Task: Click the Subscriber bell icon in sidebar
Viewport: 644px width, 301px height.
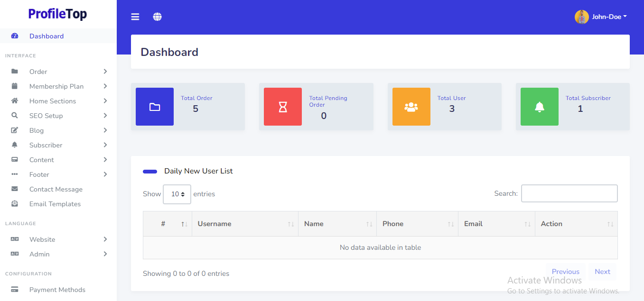Action: point(15,145)
